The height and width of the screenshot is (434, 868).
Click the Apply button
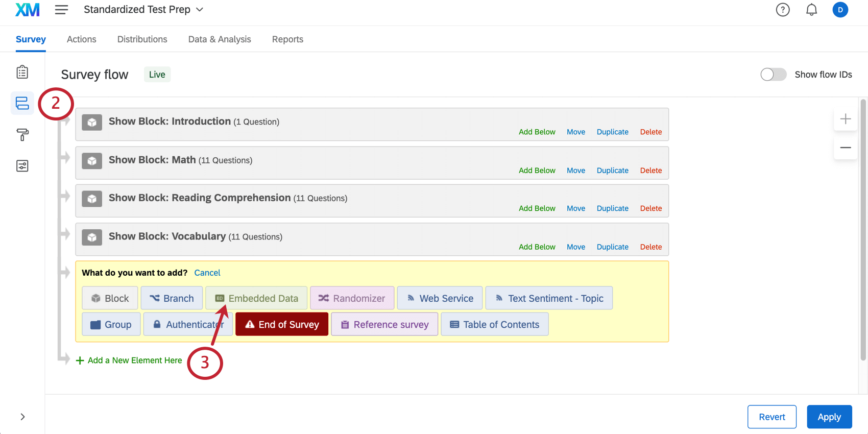[x=829, y=417]
